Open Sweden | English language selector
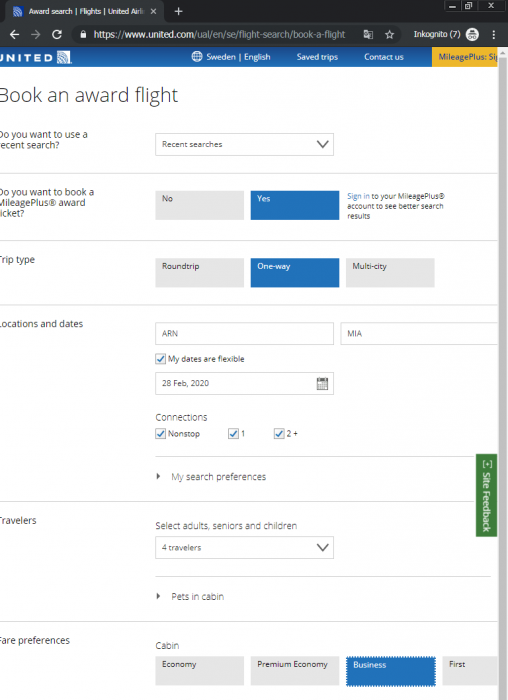508x700 pixels. pos(231,57)
